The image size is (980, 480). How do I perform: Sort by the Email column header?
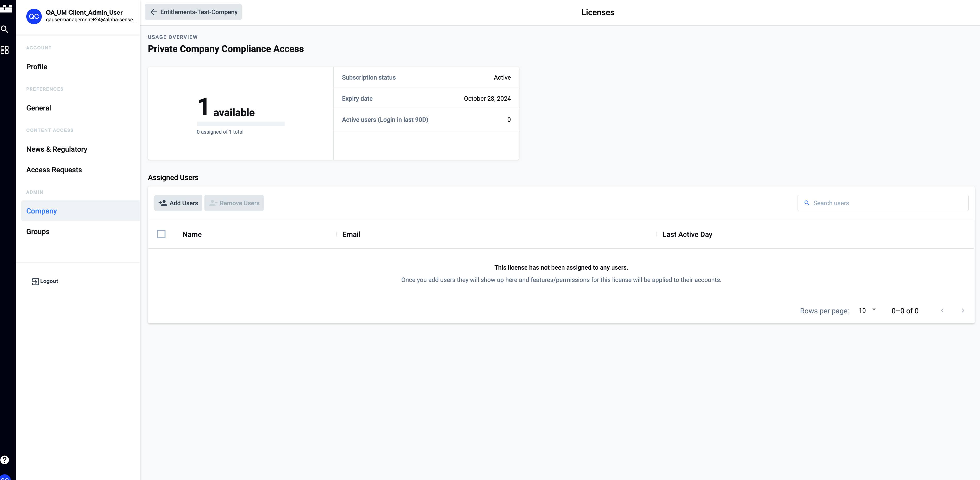pos(351,235)
